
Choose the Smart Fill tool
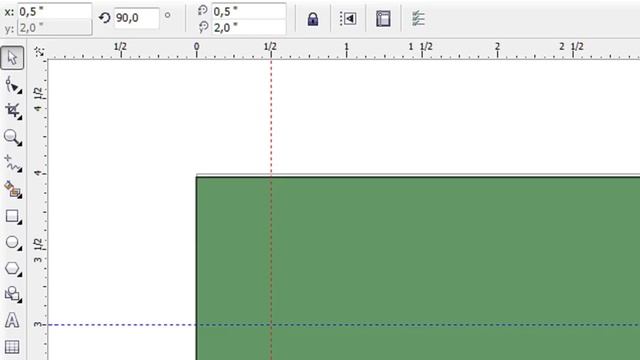12,190
